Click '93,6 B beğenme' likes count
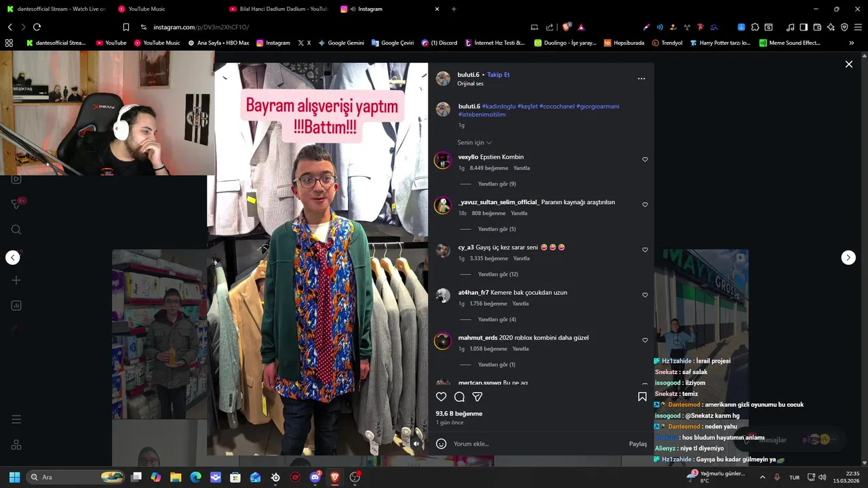The image size is (868, 488). [459, 413]
